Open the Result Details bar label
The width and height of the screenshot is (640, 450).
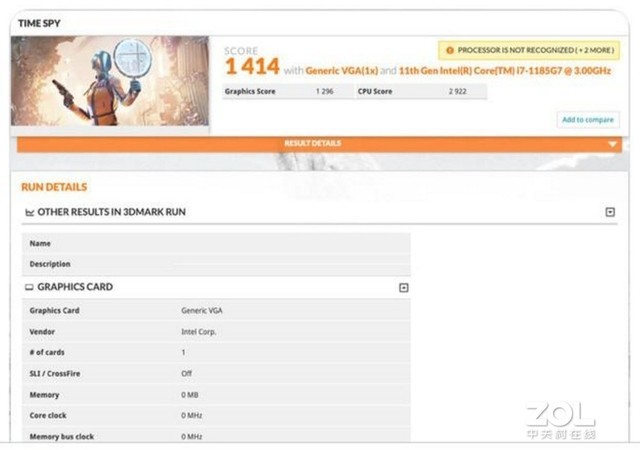pyautogui.click(x=313, y=143)
